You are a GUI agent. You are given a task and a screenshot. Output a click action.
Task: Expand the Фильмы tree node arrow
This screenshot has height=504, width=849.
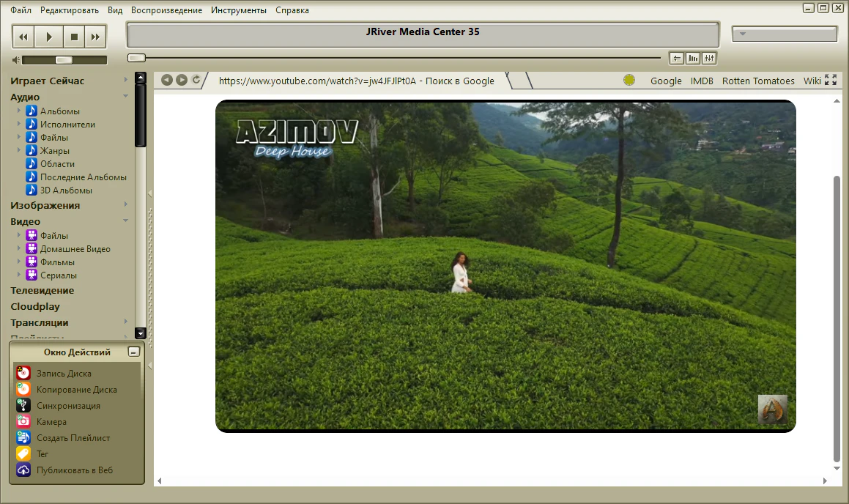[x=19, y=262]
